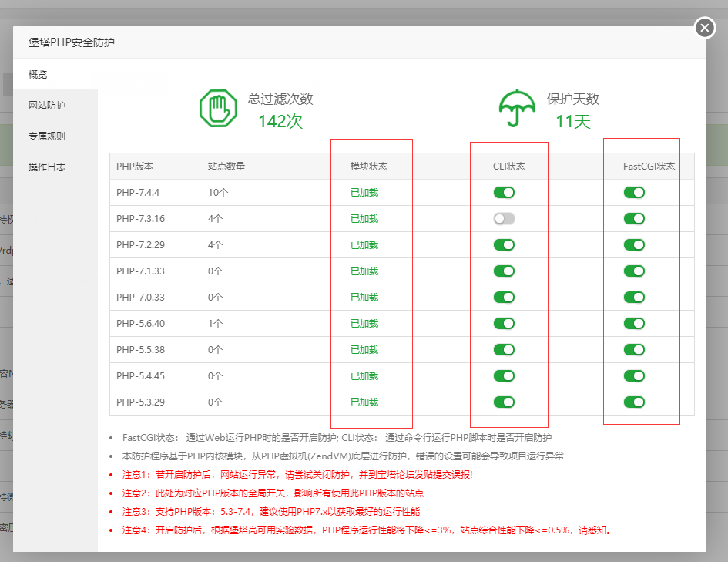
Task: Close the PHP security protection dialog
Action: [x=705, y=29]
